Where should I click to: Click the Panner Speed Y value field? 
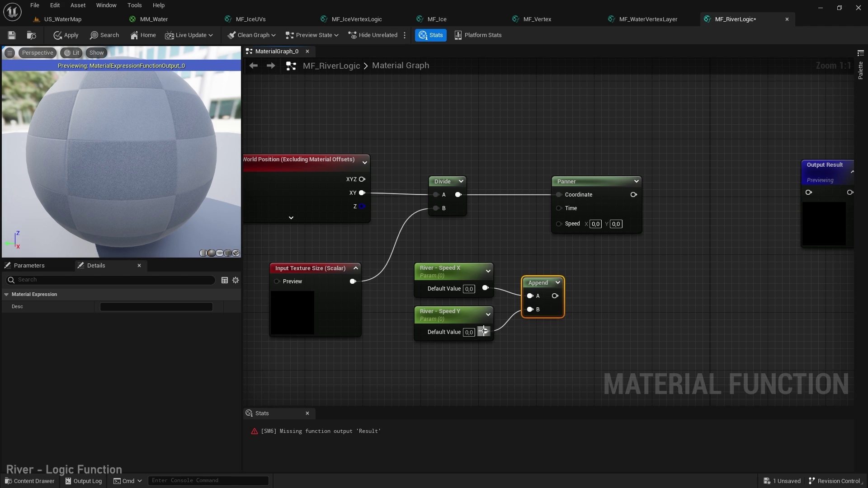[x=616, y=224]
